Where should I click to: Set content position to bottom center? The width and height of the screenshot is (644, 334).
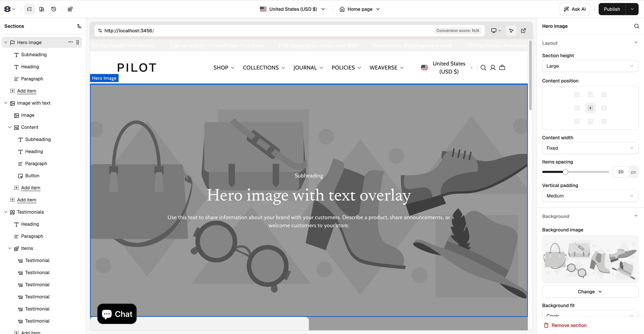click(x=590, y=122)
